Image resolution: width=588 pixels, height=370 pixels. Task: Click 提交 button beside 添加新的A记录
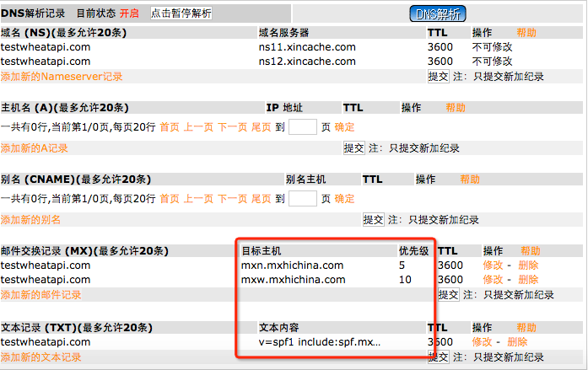click(x=353, y=148)
